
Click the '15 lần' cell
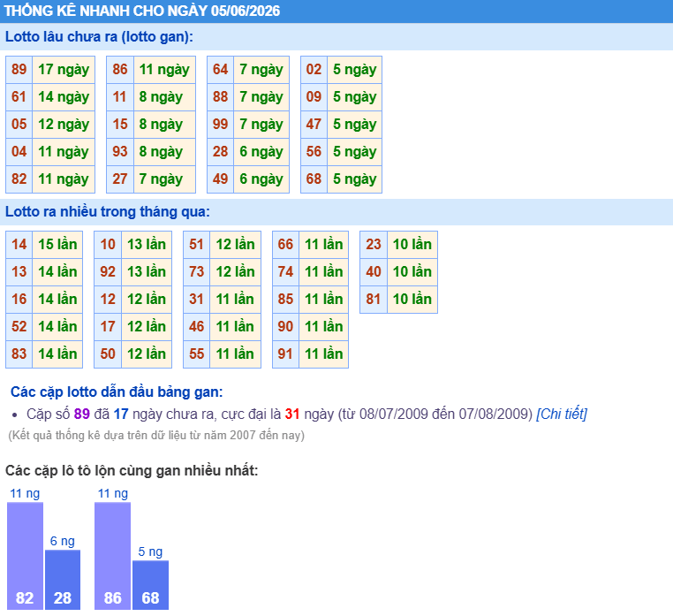(57, 245)
